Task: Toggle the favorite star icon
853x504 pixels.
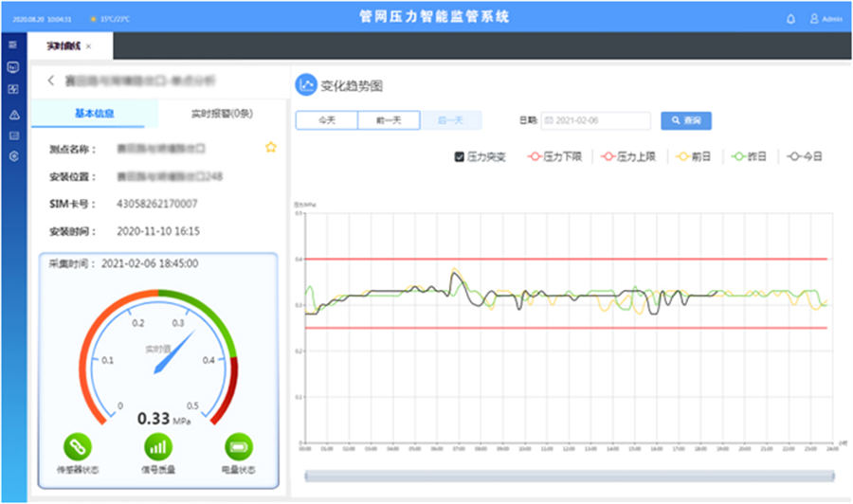Action: (x=271, y=147)
